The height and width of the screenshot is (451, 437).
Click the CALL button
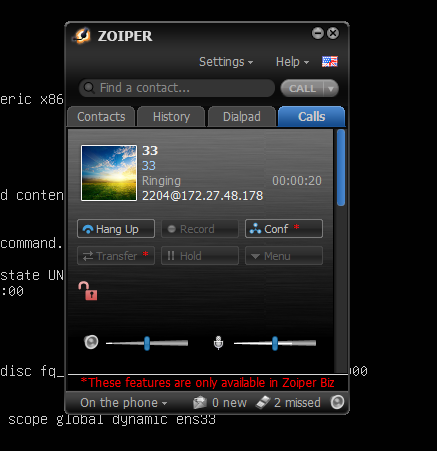click(302, 89)
